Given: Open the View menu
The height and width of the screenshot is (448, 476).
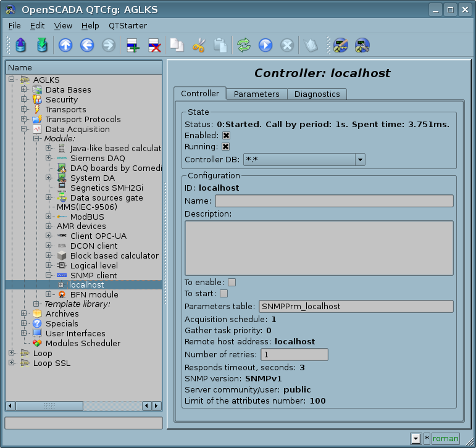Looking at the screenshot, I should (63, 26).
